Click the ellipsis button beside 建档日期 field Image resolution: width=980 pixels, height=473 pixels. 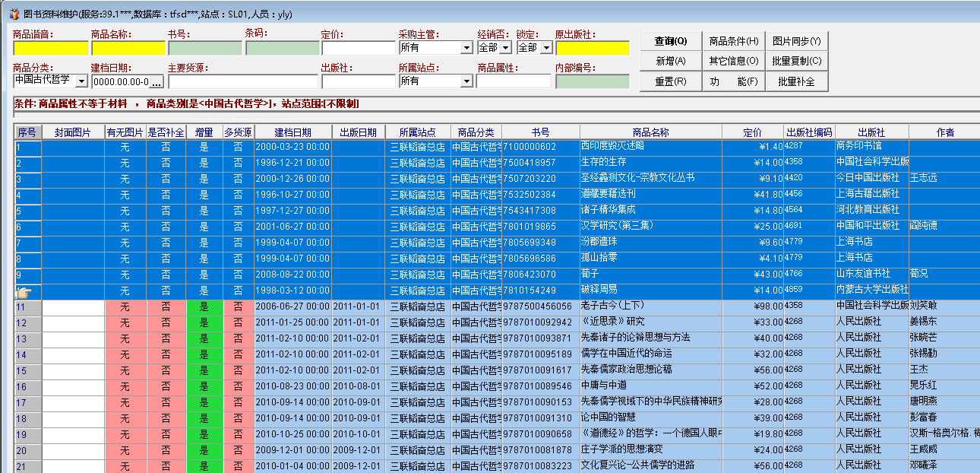tap(156, 81)
